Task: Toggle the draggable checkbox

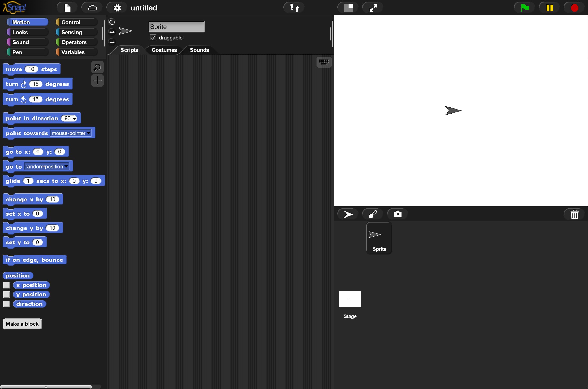Action: pos(153,38)
